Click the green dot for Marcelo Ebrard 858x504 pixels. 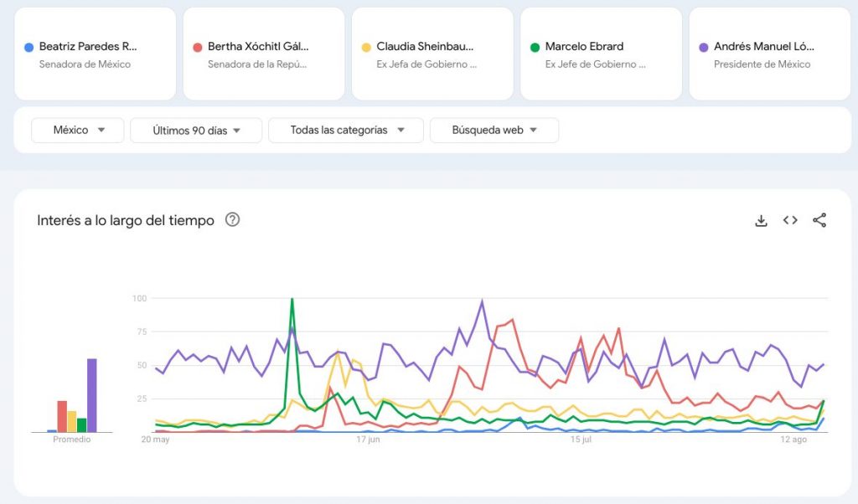(x=535, y=48)
